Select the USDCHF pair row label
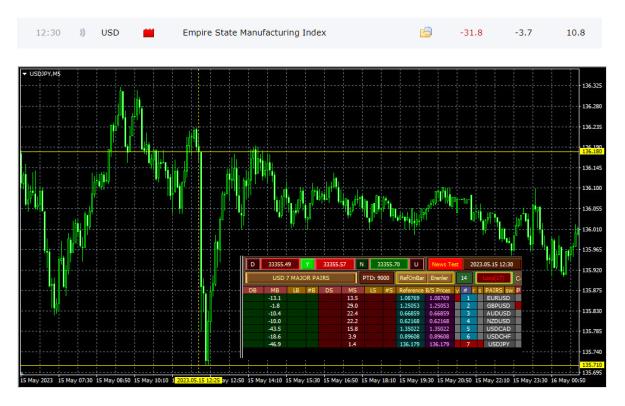Screen dimensions: 625x406 (498, 337)
